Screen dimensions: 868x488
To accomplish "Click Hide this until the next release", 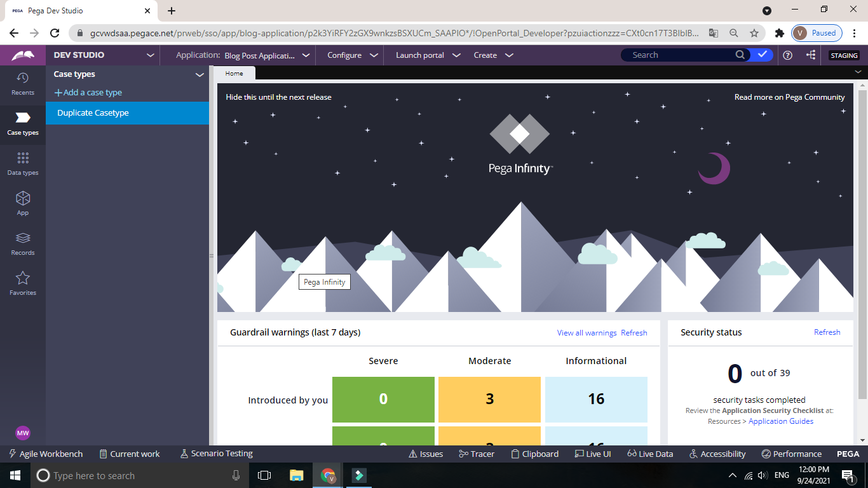I will click(278, 97).
